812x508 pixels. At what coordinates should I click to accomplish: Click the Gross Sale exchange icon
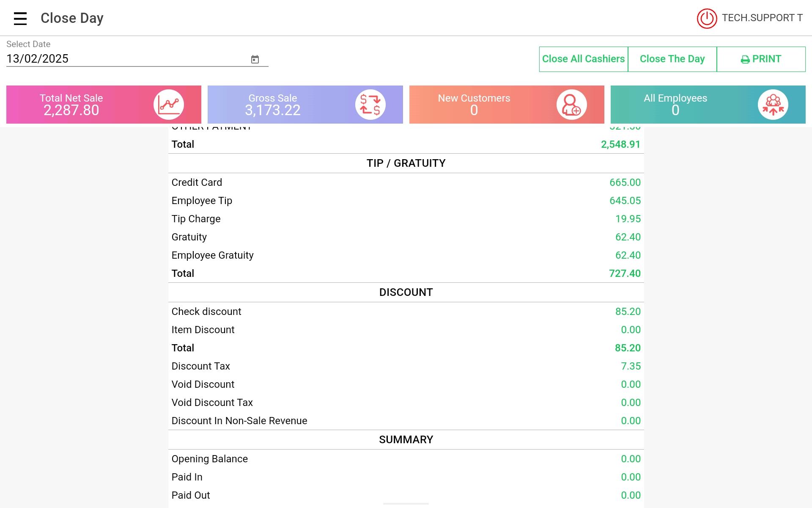coord(370,105)
